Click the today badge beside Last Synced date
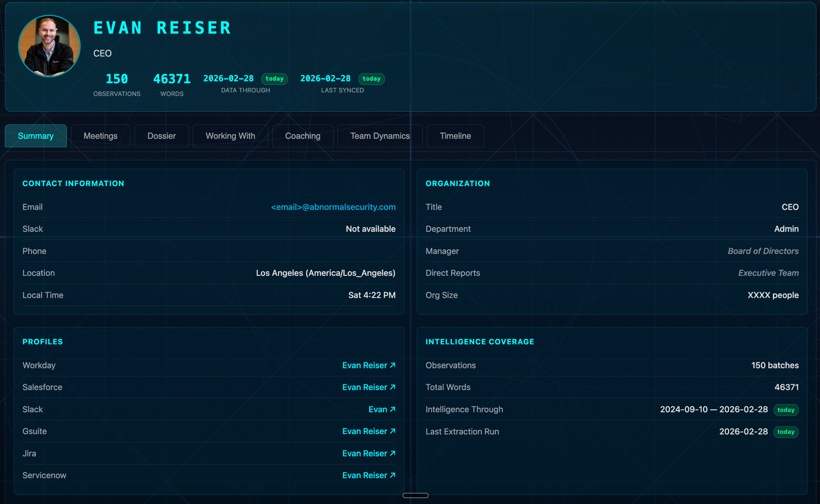 (x=371, y=79)
